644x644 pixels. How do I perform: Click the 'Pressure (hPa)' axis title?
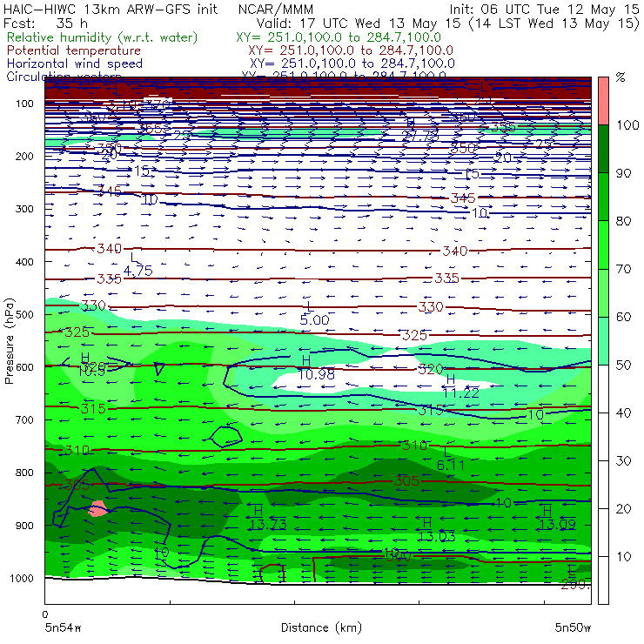tap(9, 341)
